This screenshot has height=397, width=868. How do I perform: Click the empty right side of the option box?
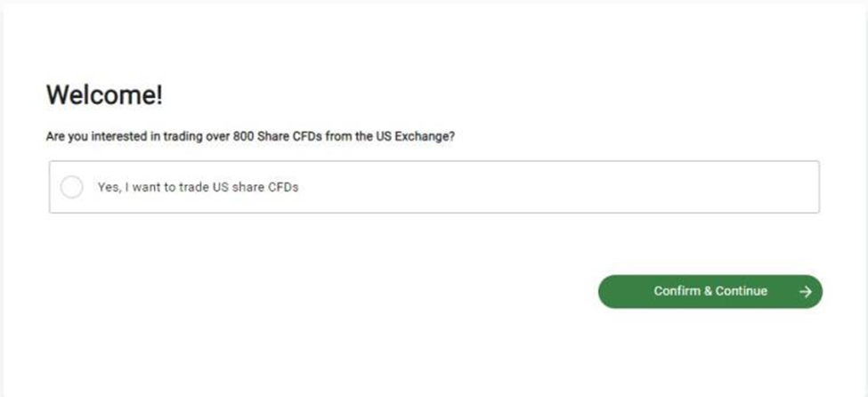(x=623, y=188)
